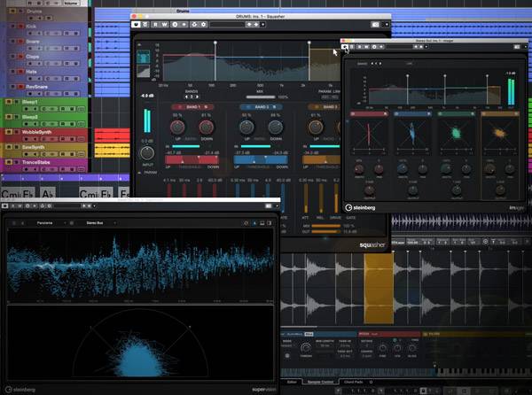Click the Activate Effect power button in Squasher window
This screenshot has height=395, width=532.
coord(136,25)
